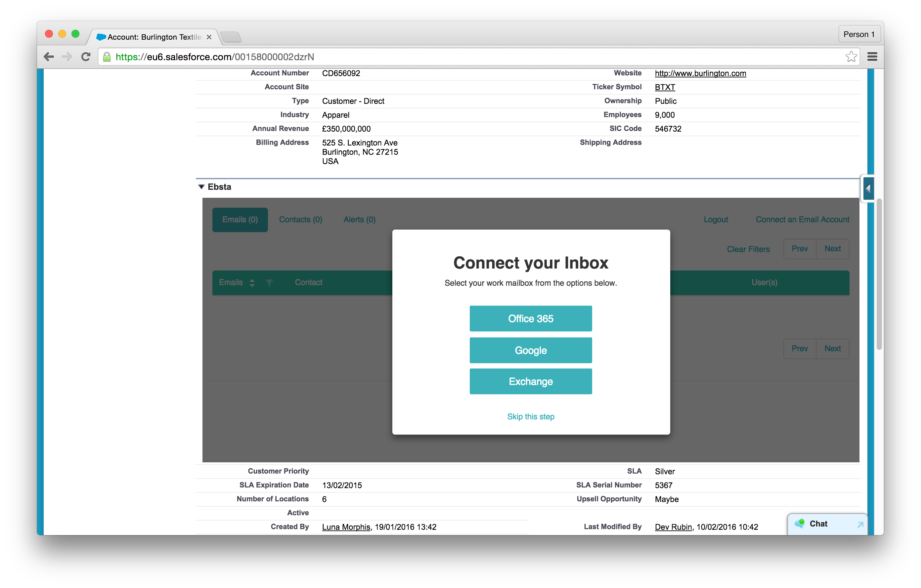This screenshot has height=588, width=921.
Task: Click the Emails column sort arrows
Action: (x=252, y=283)
